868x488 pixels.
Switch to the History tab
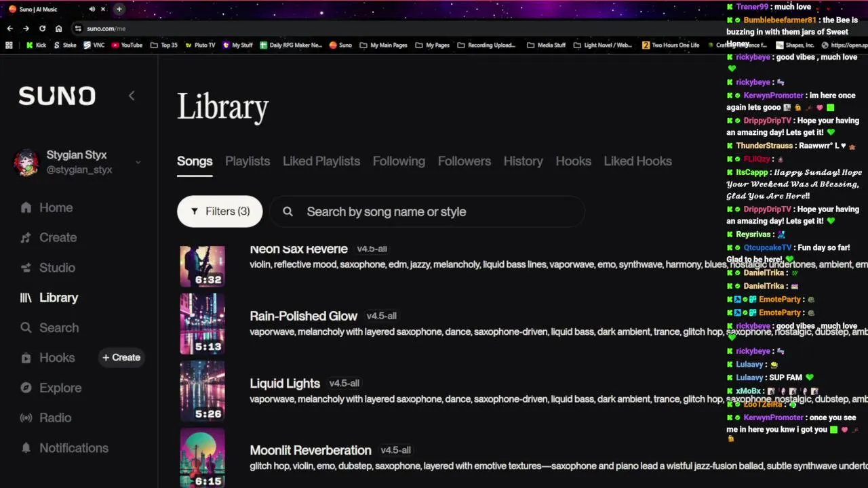tap(523, 161)
